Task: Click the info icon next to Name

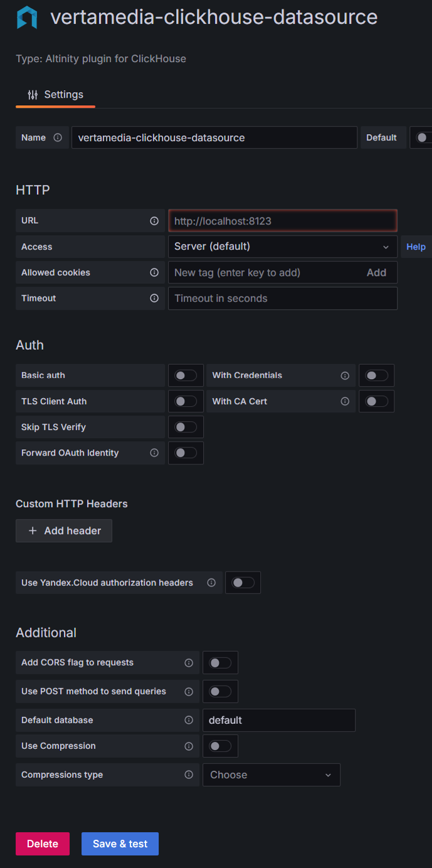Action: pyautogui.click(x=58, y=137)
